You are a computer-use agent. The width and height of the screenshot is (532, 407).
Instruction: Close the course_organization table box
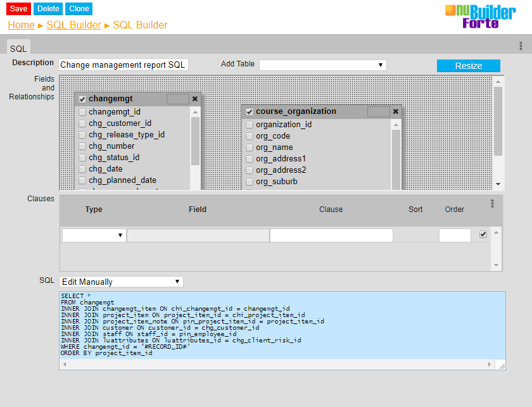click(396, 111)
